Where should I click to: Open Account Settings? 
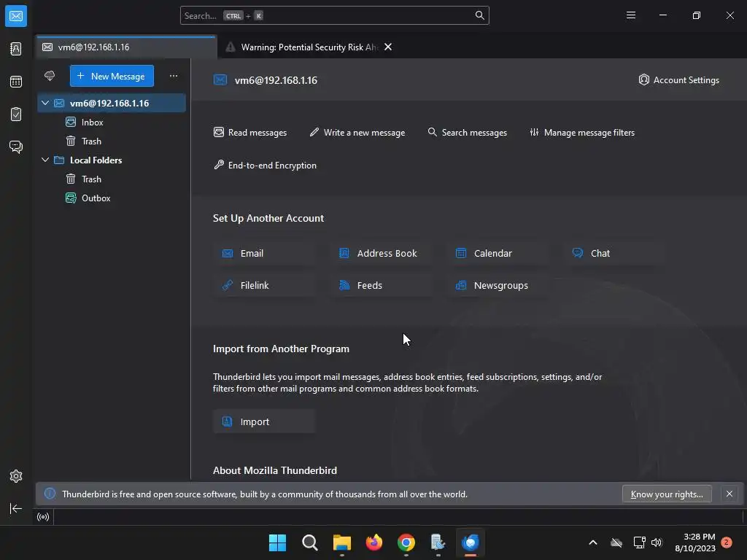click(x=679, y=80)
